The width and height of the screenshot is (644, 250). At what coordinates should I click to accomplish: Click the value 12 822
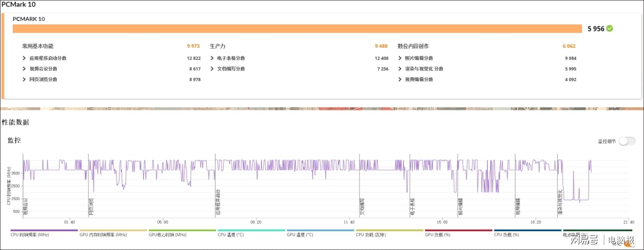pyautogui.click(x=194, y=58)
